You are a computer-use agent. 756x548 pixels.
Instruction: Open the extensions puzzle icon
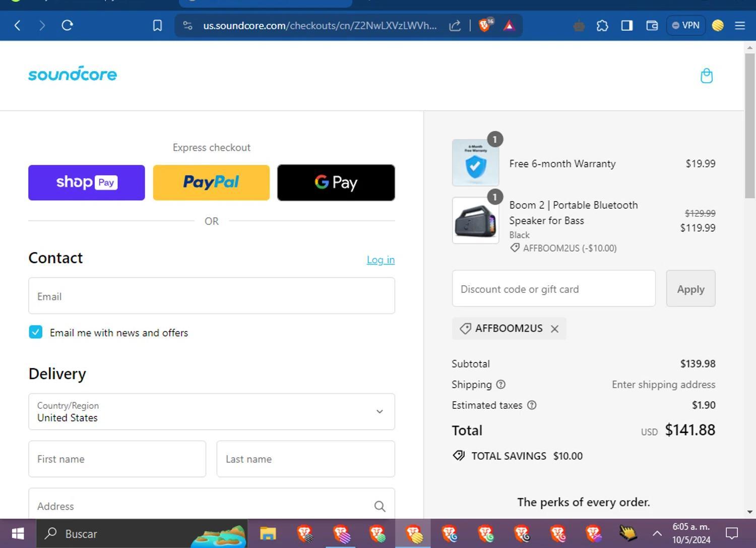[x=602, y=25]
